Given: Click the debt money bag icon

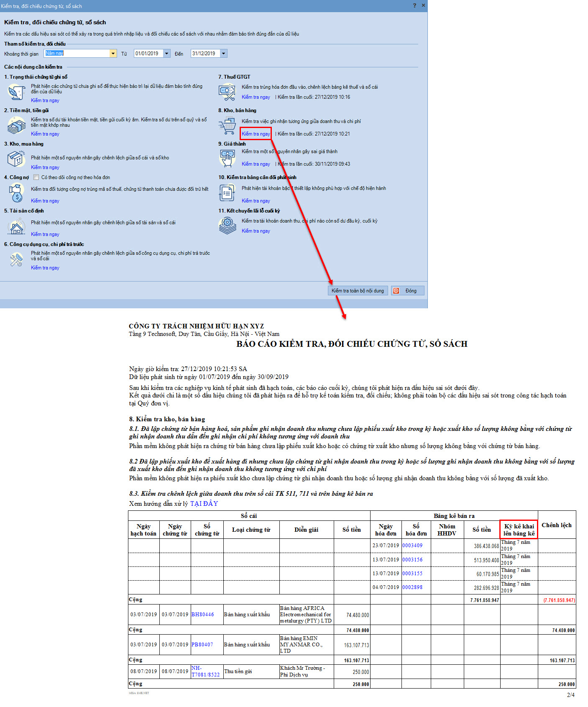Looking at the screenshot, I should click(16, 192).
